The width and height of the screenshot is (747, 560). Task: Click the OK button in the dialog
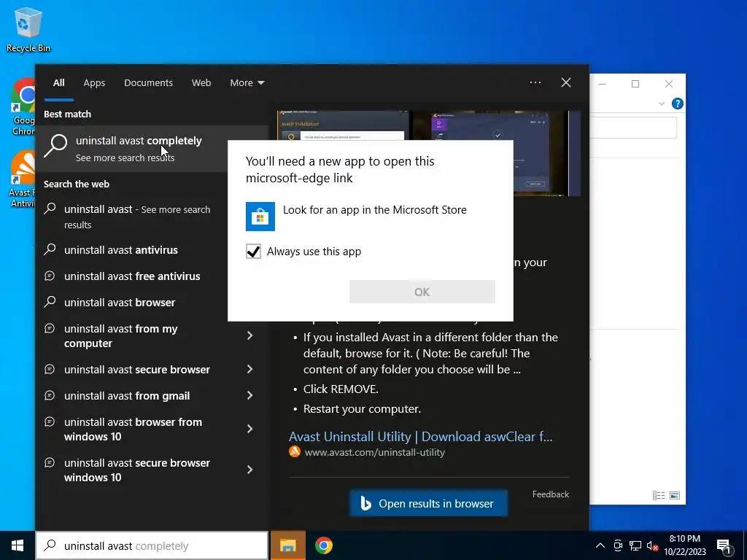[x=422, y=292]
